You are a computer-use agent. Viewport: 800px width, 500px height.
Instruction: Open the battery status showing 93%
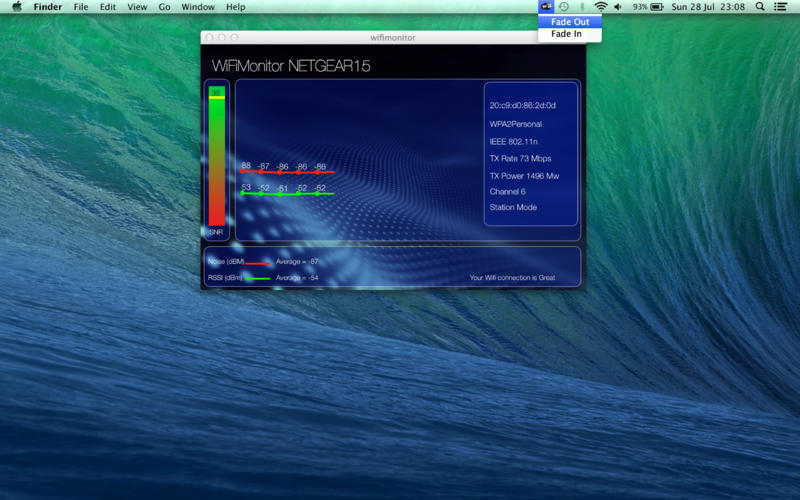tap(648, 7)
